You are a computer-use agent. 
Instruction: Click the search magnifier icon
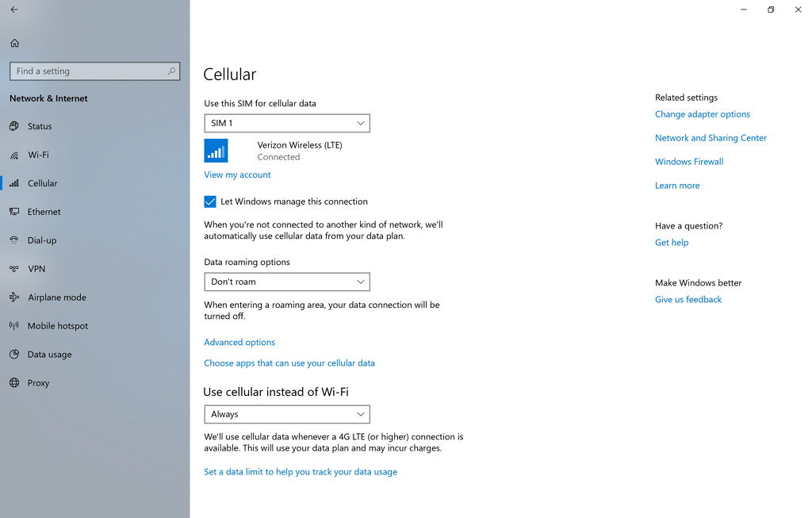pyautogui.click(x=171, y=71)
